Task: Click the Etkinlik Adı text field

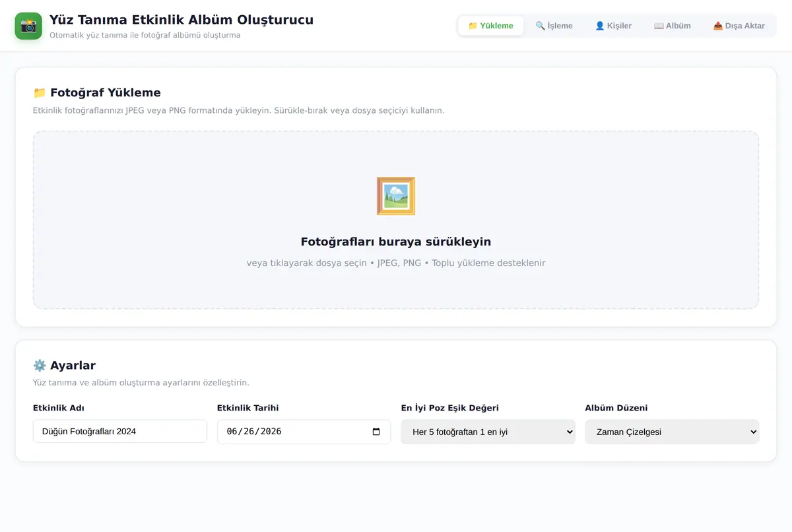Action: click(119, 432)
